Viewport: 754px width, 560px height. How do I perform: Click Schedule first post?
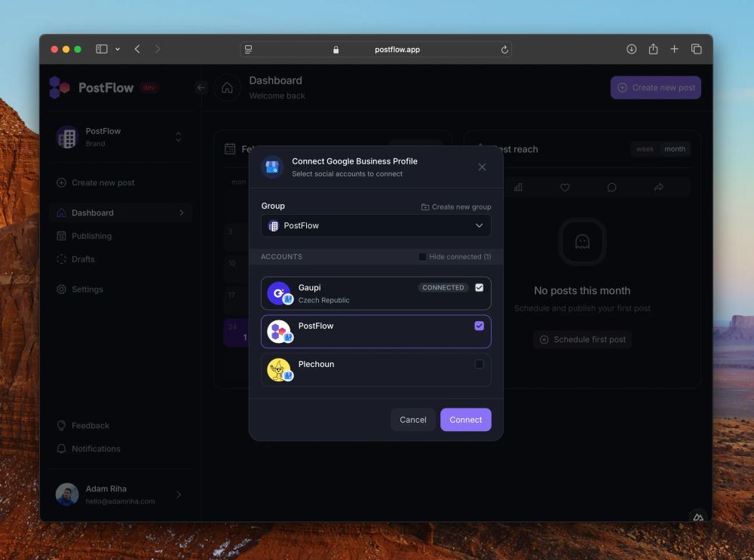(582, 339)
